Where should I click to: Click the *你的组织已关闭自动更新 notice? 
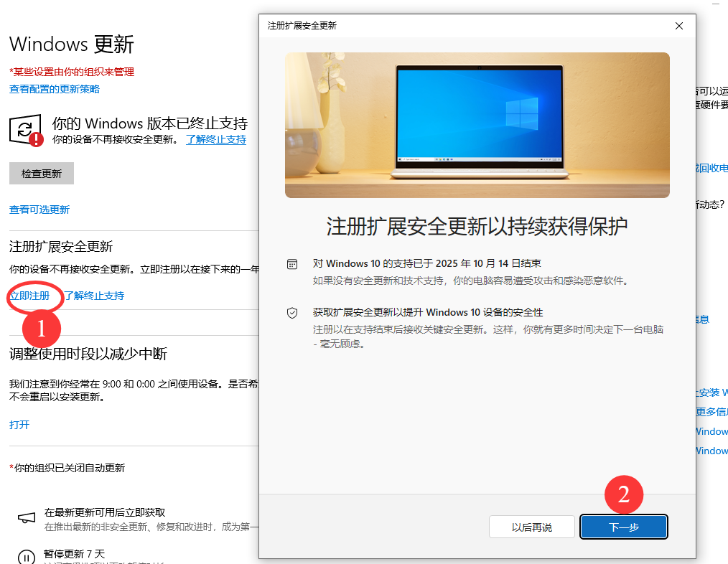tap(67, 468)
